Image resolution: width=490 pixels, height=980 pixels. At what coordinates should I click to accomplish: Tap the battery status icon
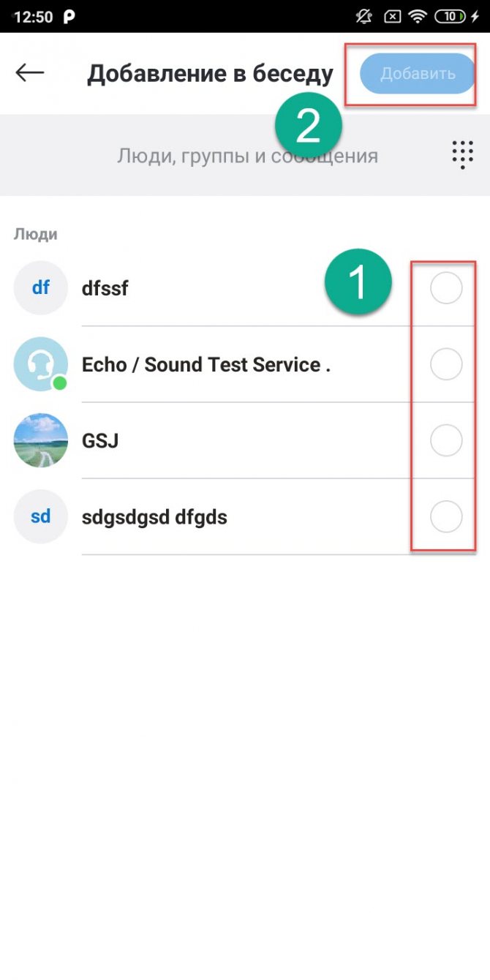(x=453, y=15)
